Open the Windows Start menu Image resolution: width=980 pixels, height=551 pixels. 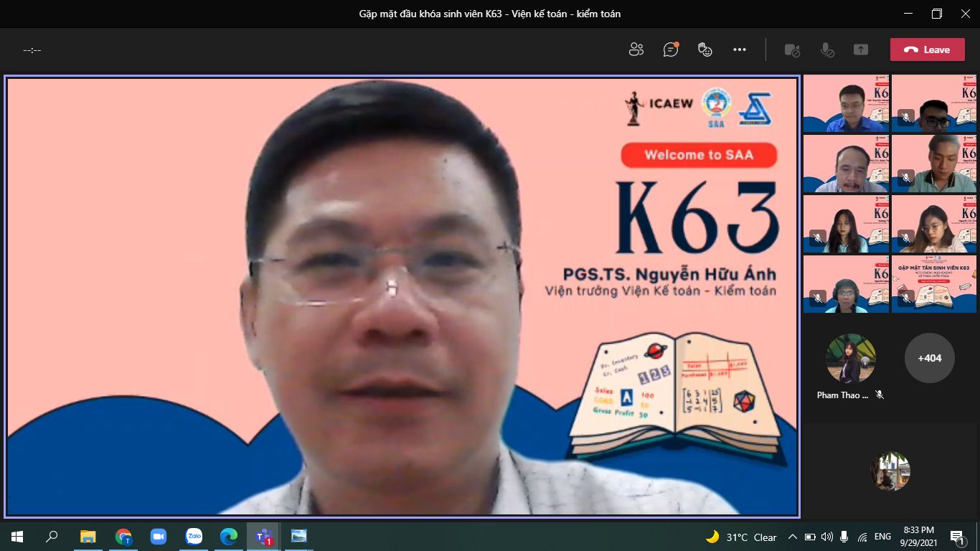click(x=17, y=536)
